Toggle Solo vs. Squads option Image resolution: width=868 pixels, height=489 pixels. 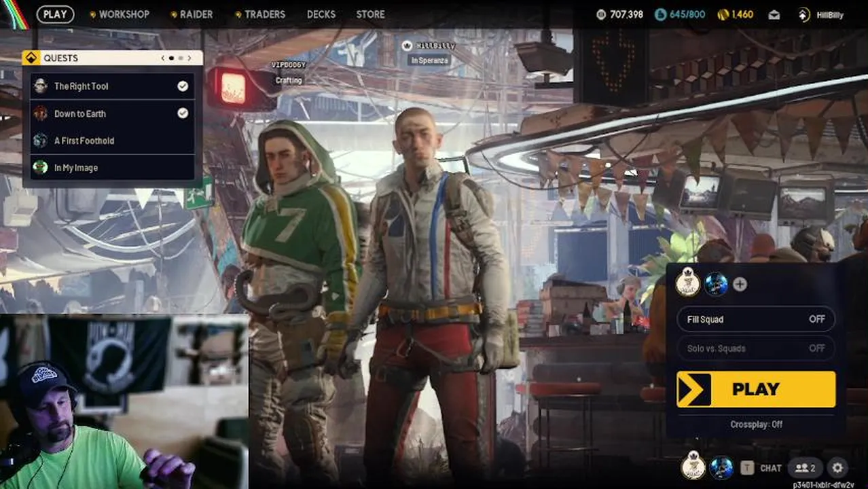756,348
